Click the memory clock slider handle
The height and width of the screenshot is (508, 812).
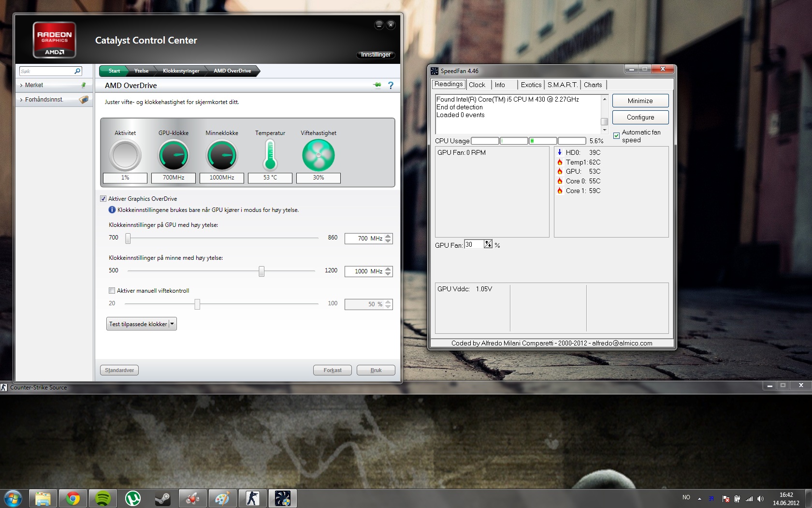(261, 271)
